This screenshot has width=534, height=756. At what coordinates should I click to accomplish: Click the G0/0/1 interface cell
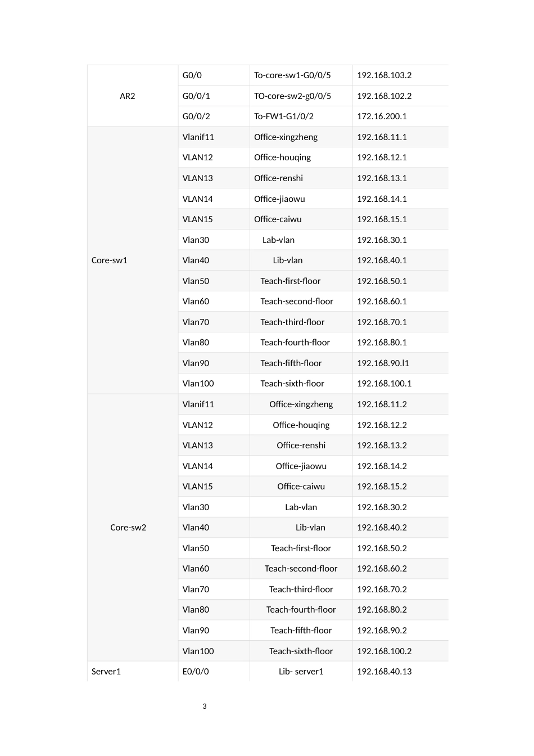click(196, 96)
